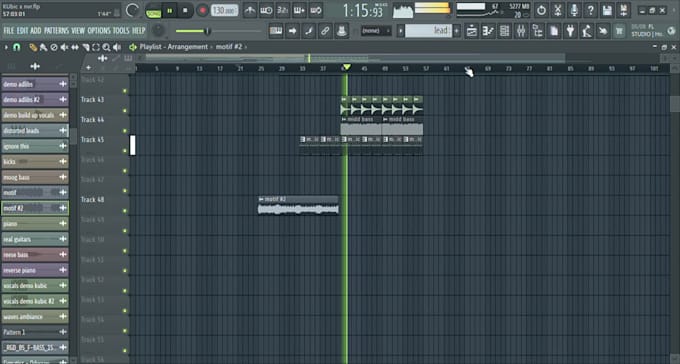
Task: Open the PATTERNS menu
Action: 56,31
